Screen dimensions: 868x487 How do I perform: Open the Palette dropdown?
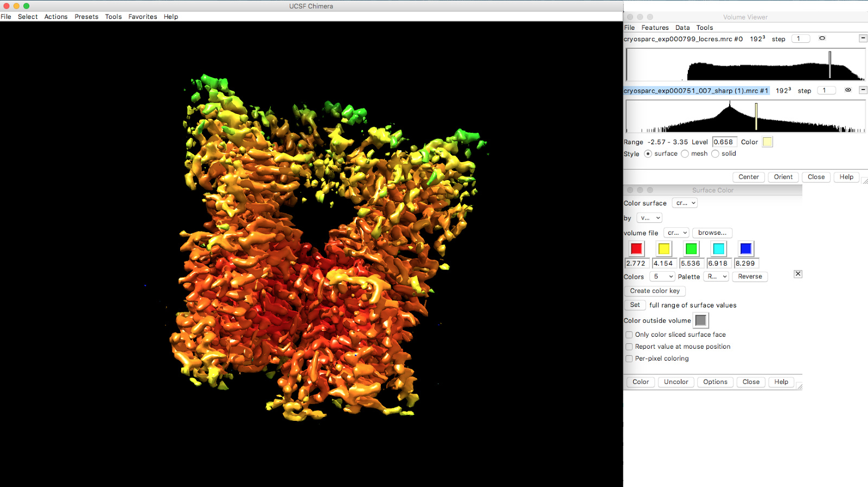pyautogui.click(x=717, y=277)
